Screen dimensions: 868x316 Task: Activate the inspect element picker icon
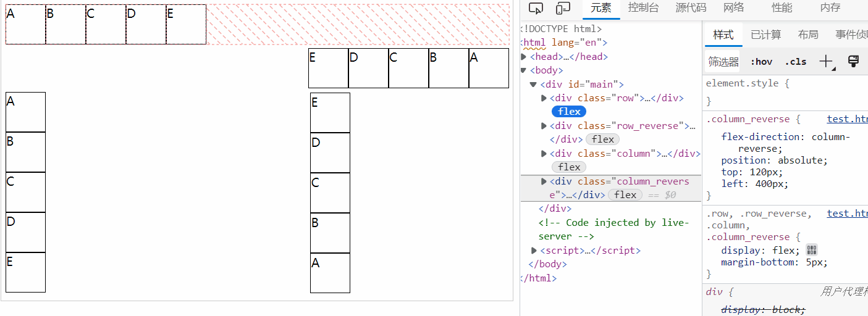click(536, 8)
